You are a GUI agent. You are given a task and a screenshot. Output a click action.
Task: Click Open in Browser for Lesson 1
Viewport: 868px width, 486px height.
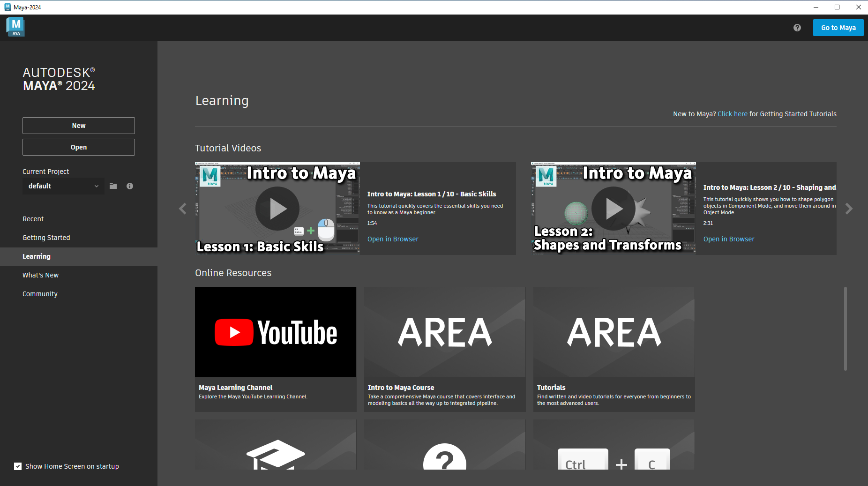coord(393,239)
